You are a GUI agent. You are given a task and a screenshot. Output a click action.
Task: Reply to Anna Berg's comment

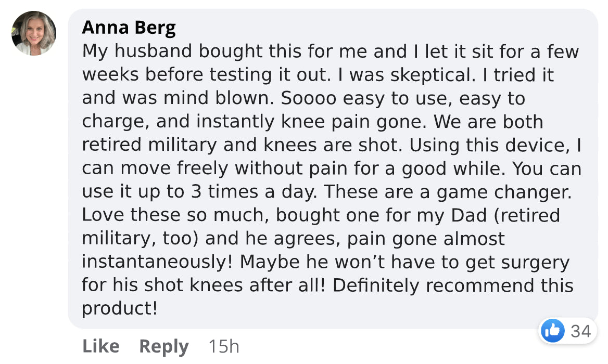click(163, 346)
